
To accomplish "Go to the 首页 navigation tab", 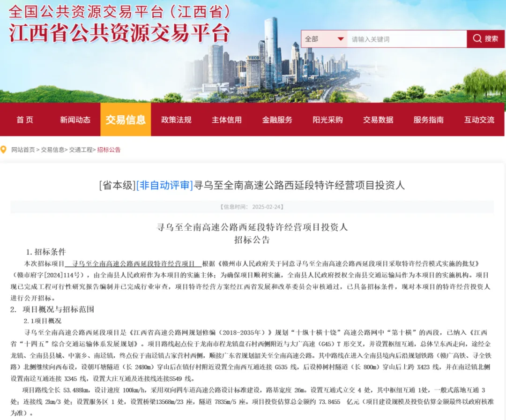I will tap(25, 120).
